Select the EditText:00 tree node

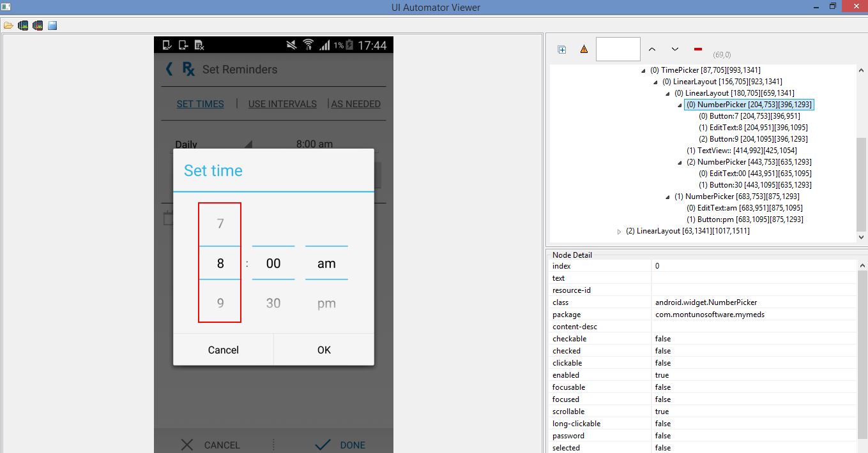[755, 174]
